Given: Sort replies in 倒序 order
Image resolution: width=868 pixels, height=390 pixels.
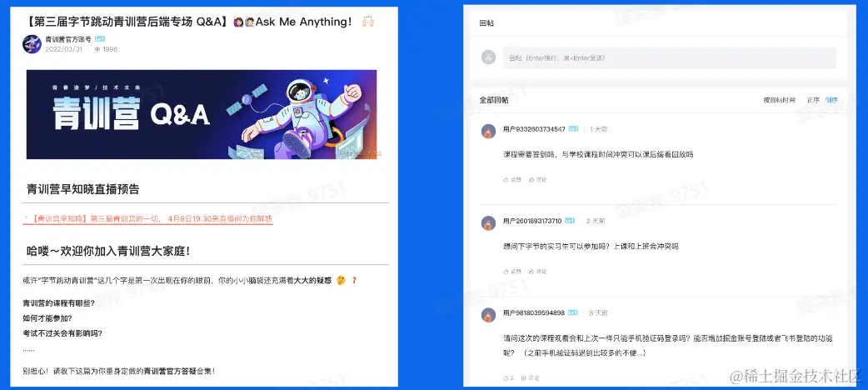Looking at the screenshot, I should pyautogui.click(x=831, y=100).
